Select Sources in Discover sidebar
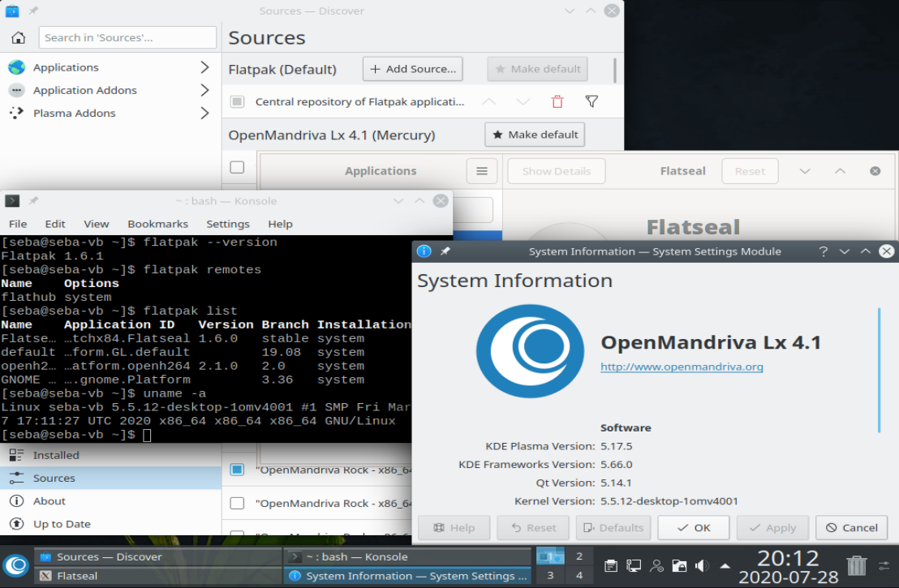This screenshot has height=588, width=899. pos(110,478)
